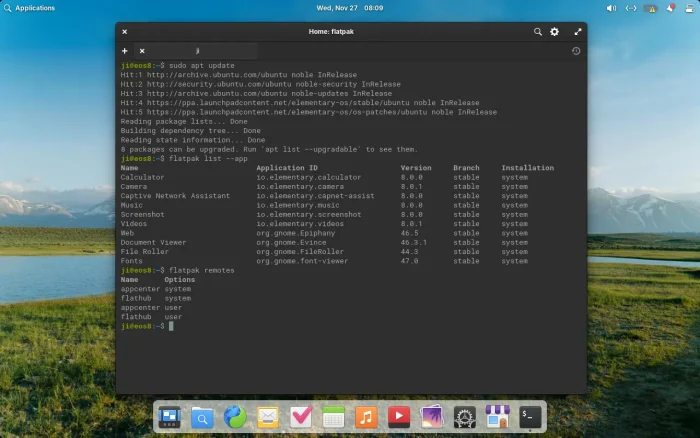Screen dimensions: 700x438
Task: Launch Videos from the dock
Action: [x=399, y=417]
